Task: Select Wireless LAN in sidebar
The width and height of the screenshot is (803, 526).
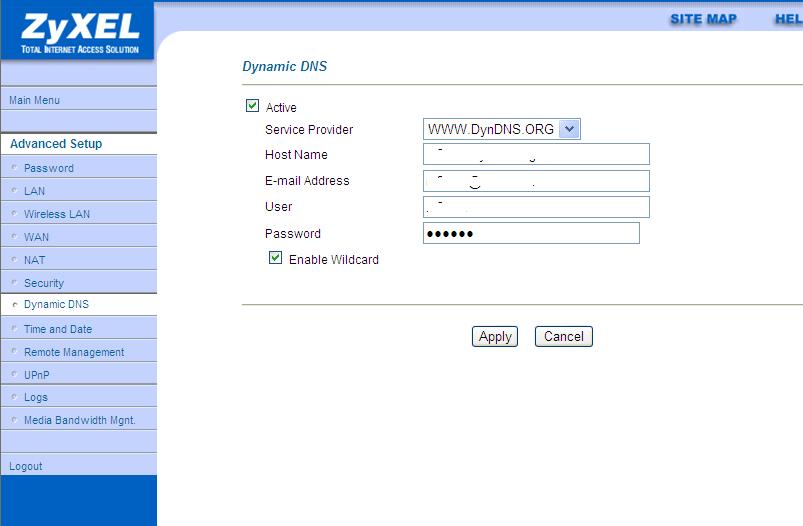Action: click(x=57, y=214)
